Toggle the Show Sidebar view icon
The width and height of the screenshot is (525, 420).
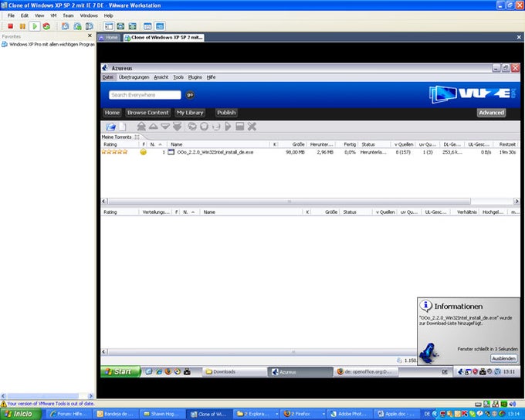pos(109,26)
